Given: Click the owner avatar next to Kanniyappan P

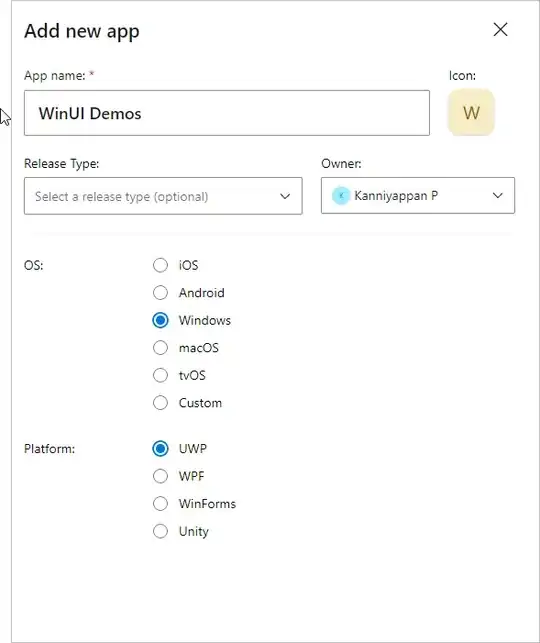Looking at the screenshot, I should pos(341,196).
